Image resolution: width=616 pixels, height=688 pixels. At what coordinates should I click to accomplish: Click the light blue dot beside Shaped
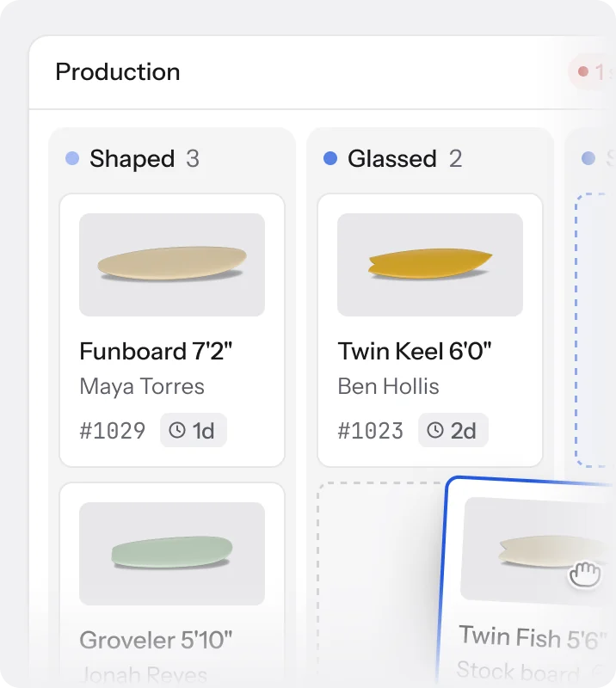click(72, 158)
